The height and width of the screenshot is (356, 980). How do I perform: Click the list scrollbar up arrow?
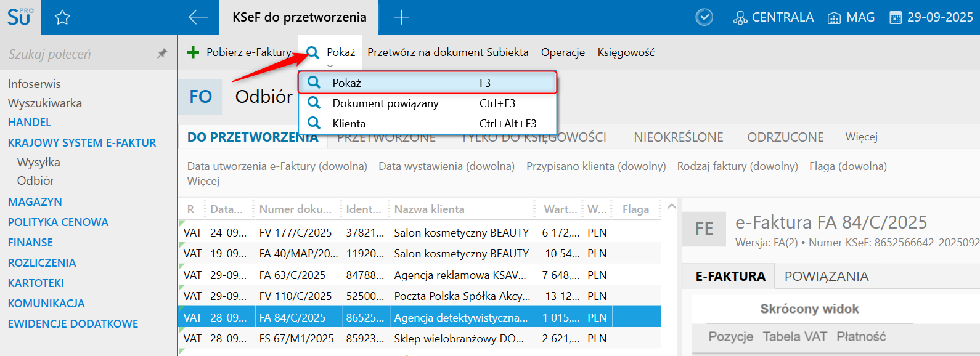pyautogui.click(x=672, y=206)
